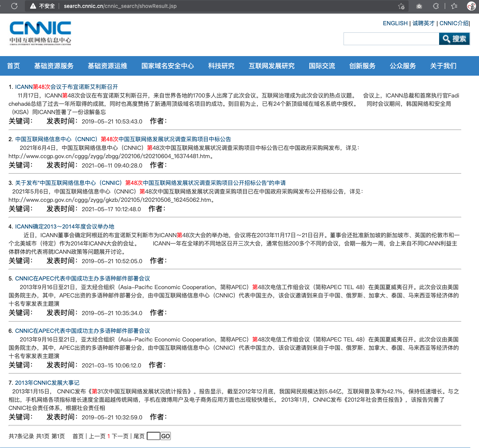479x448 pixels.
Task: Click the CNNIC logo
Action: 40,33
